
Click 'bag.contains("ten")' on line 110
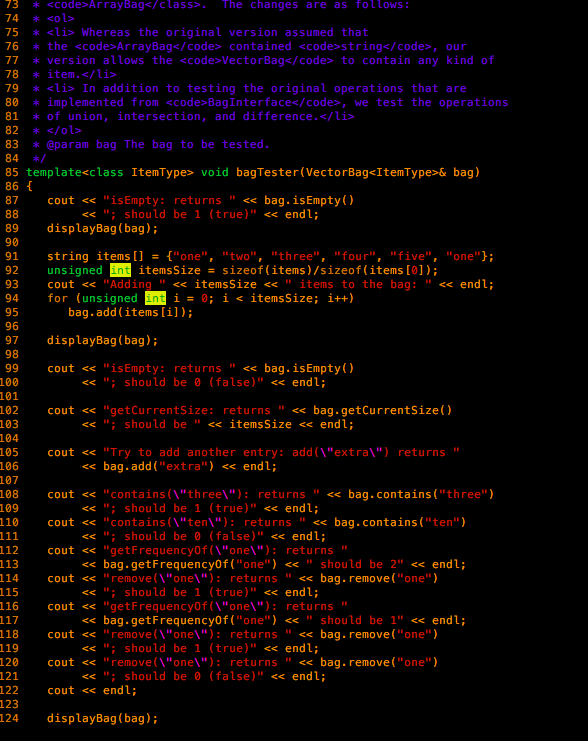tap(400, 522)
